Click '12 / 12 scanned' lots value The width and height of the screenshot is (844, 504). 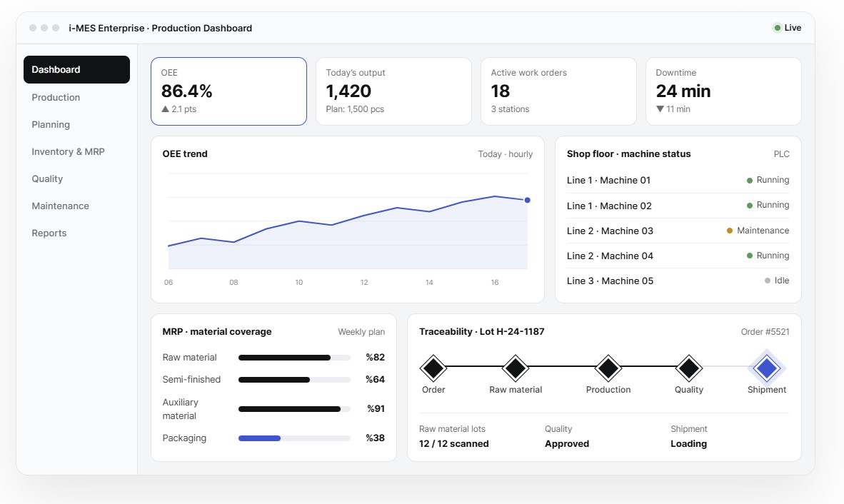click(454, 444)
